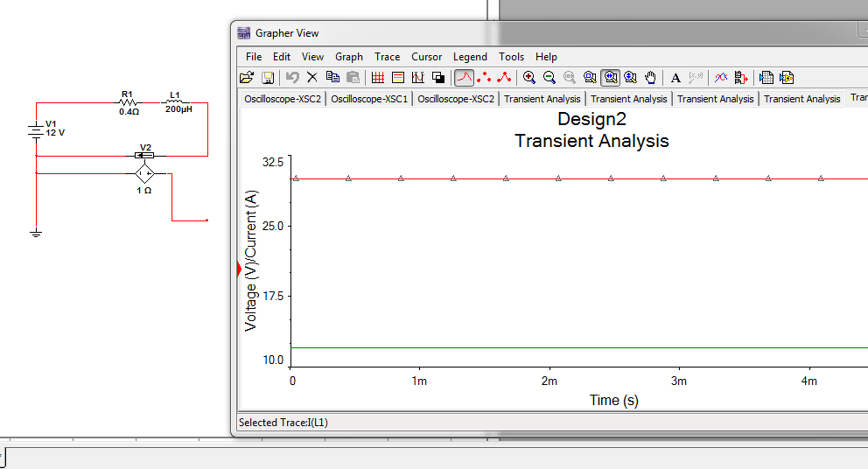This screenshot has height=469, width=868.
Task: Open the Cursor menu
Action: (426, 57)
